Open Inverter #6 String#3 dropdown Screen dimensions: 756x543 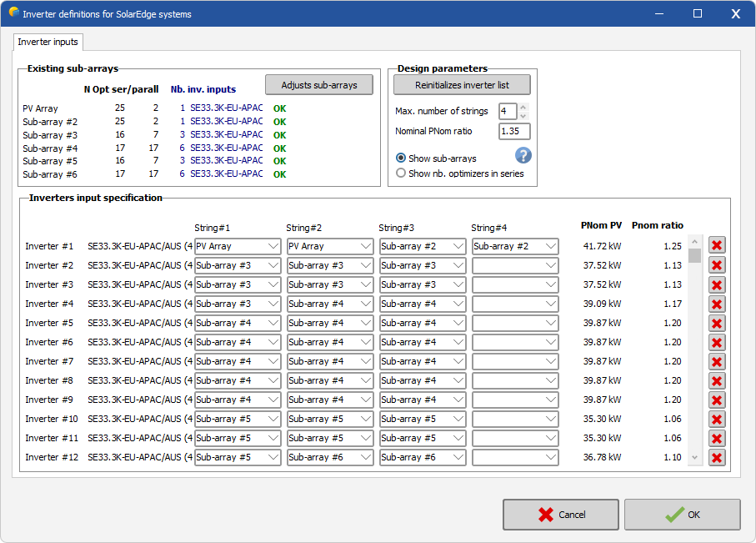click(x=423, y=342)
